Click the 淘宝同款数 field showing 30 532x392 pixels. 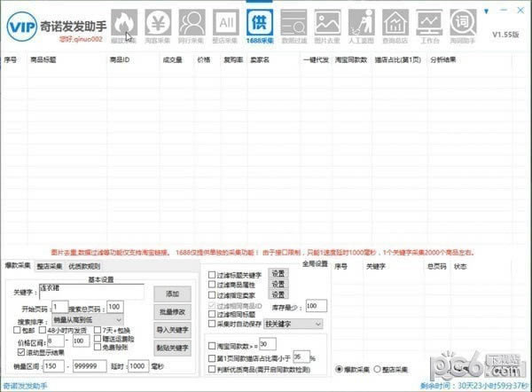(x=268, y=344)
